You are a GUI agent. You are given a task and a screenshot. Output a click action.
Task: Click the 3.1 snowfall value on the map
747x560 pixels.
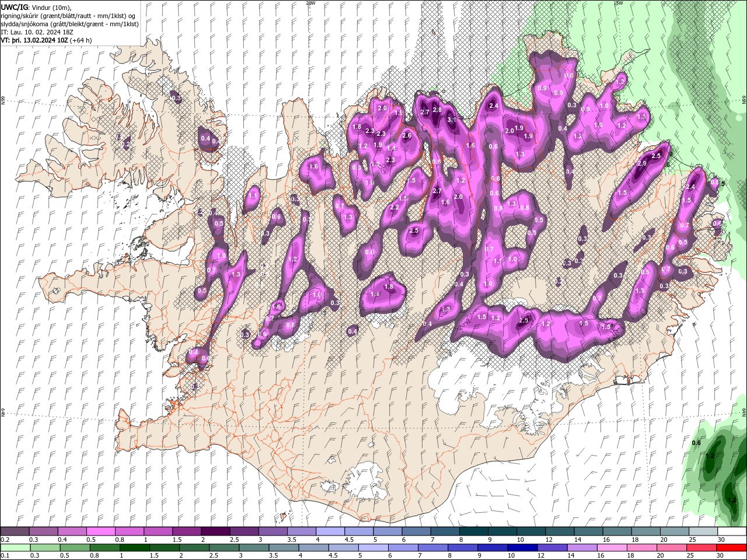pyautogui.click(x=451, y=120)
